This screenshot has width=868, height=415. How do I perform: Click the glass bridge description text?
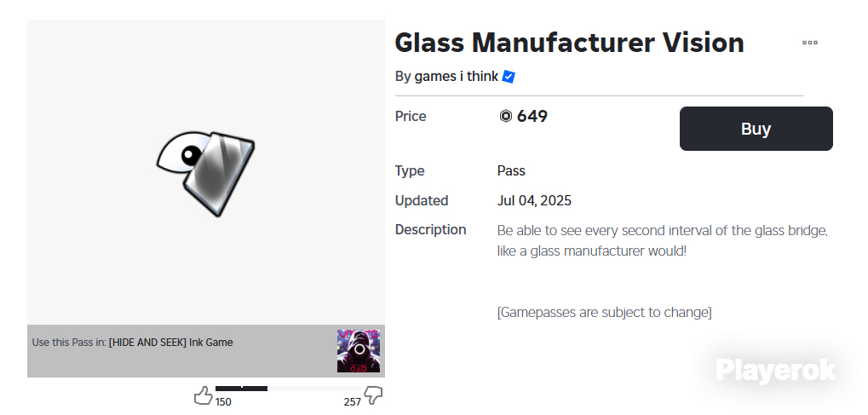click(662, 241)
